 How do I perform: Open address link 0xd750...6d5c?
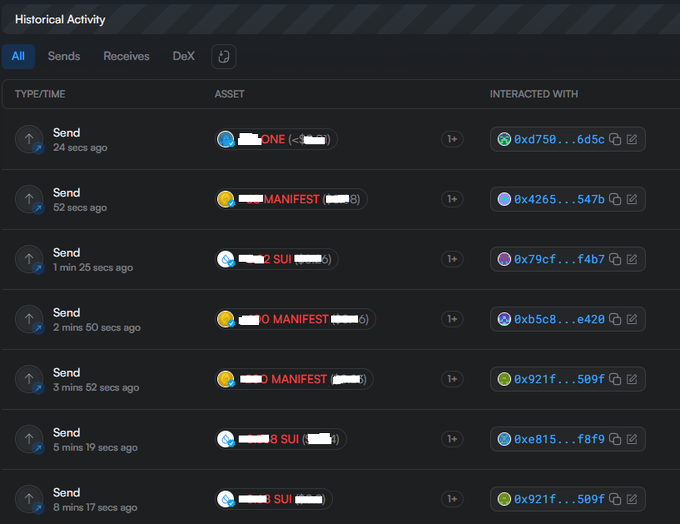coord(559,139)
